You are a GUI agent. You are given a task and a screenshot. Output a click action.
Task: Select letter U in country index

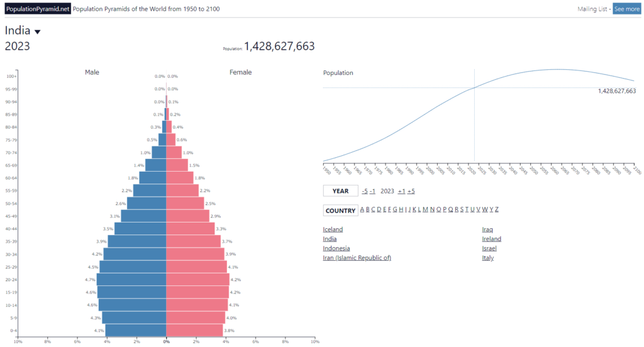(x=473, y=210)
